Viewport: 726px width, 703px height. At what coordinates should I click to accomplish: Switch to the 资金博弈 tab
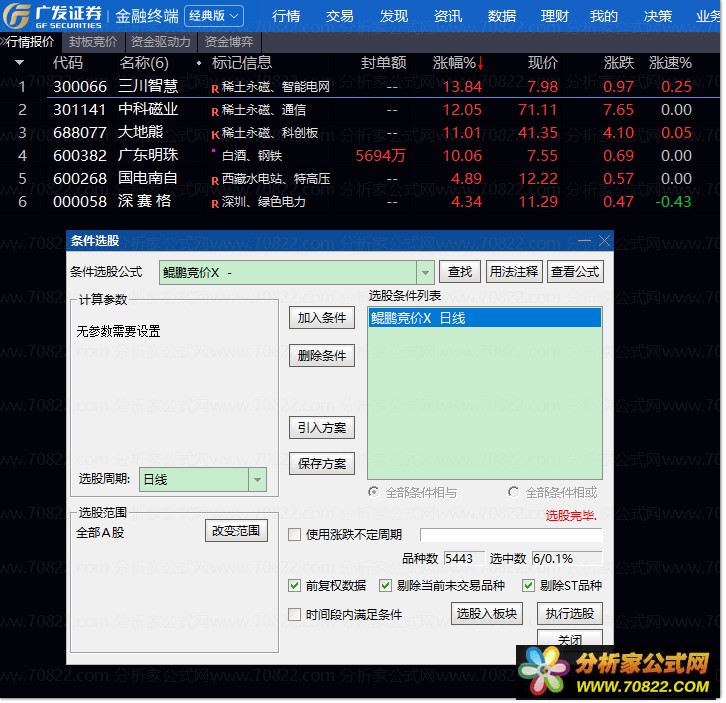[229, 42]
